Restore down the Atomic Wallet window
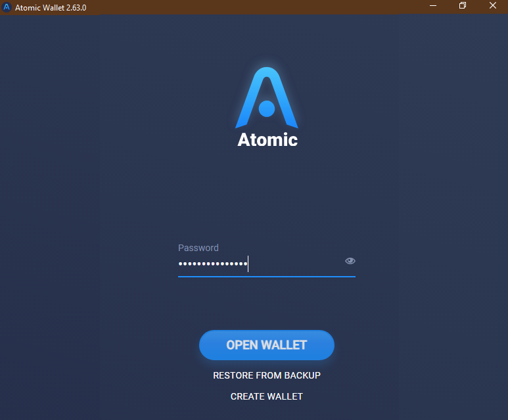 463,6
